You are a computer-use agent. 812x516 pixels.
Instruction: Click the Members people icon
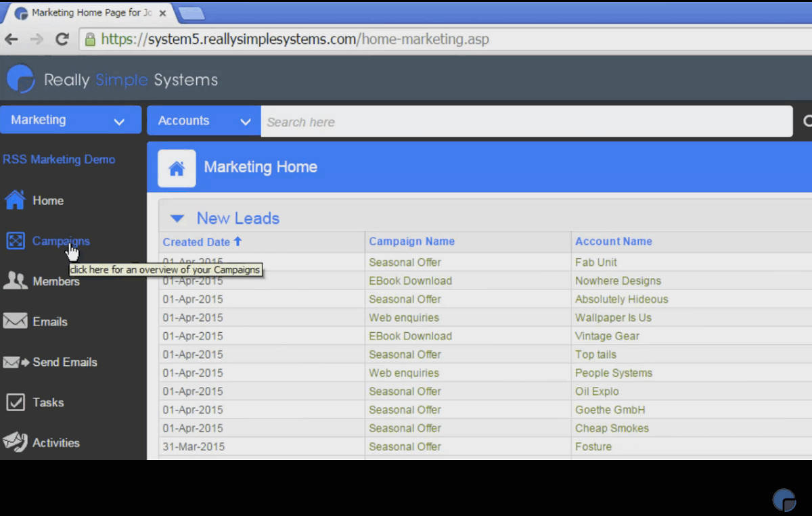point(15,281)
